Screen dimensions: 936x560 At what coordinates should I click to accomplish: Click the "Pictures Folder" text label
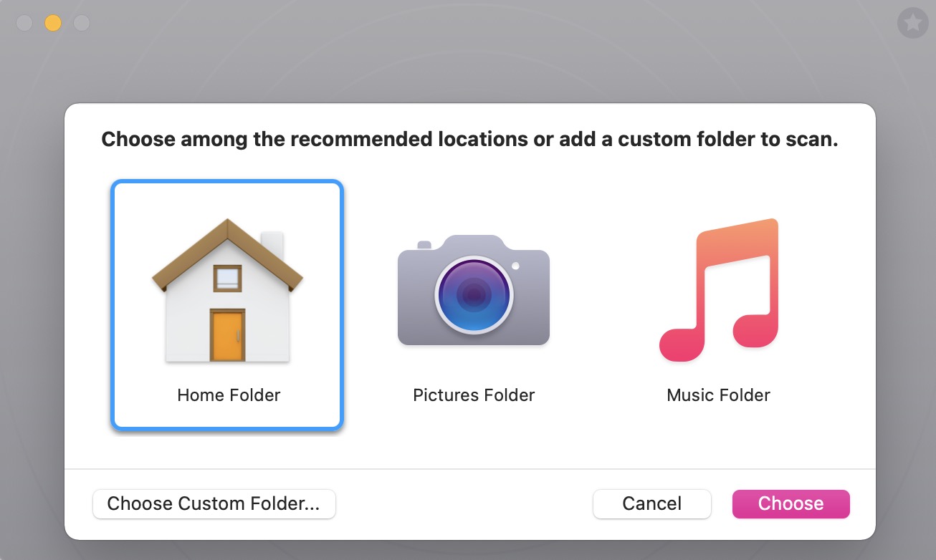474,395
